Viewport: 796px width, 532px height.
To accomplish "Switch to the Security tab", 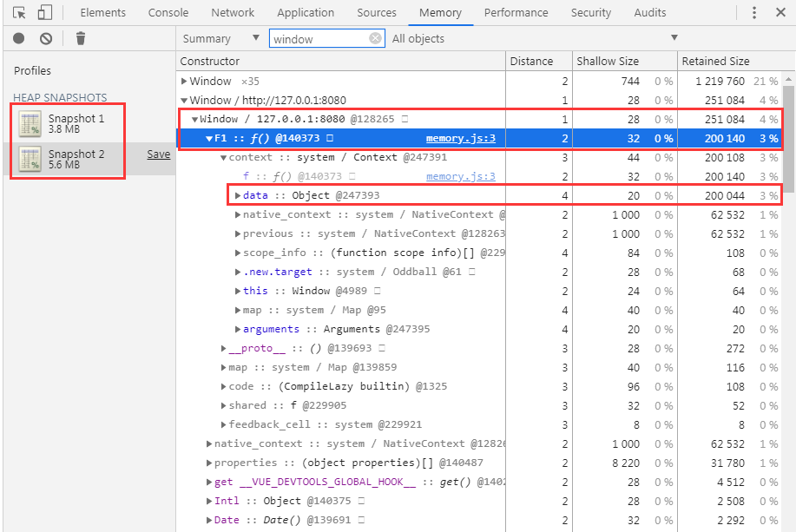I will (591, 13).
